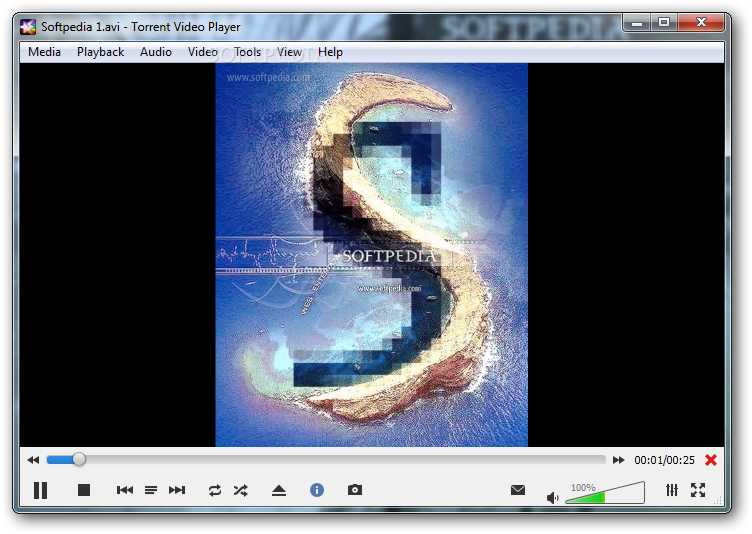The height and width of the screenshot is (534, 752).
Task: Click the seek bar track
Action: (326, 460)
